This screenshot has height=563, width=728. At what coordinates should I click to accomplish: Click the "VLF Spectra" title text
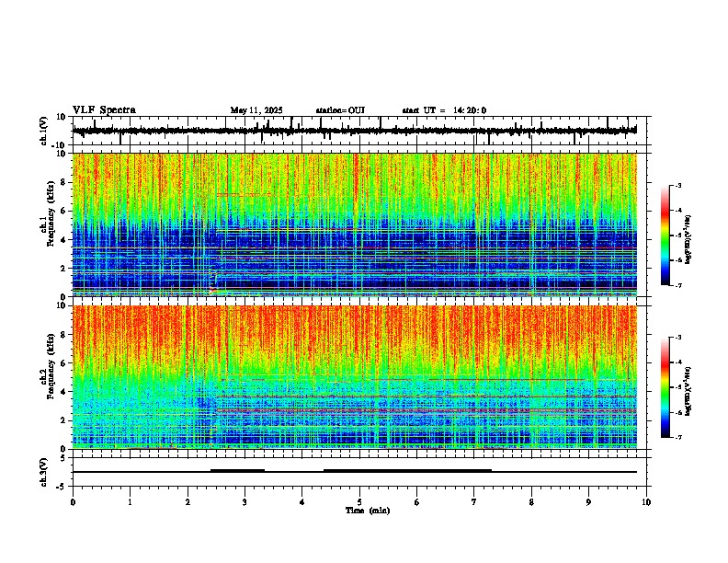point(104,110)
